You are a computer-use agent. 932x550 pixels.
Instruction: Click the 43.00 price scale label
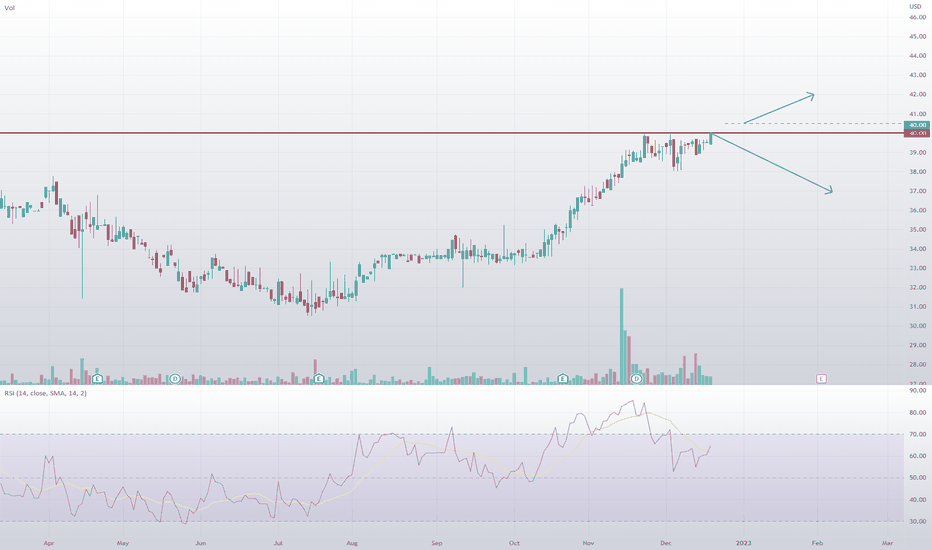pyautogui.click(x=917, y=75)
